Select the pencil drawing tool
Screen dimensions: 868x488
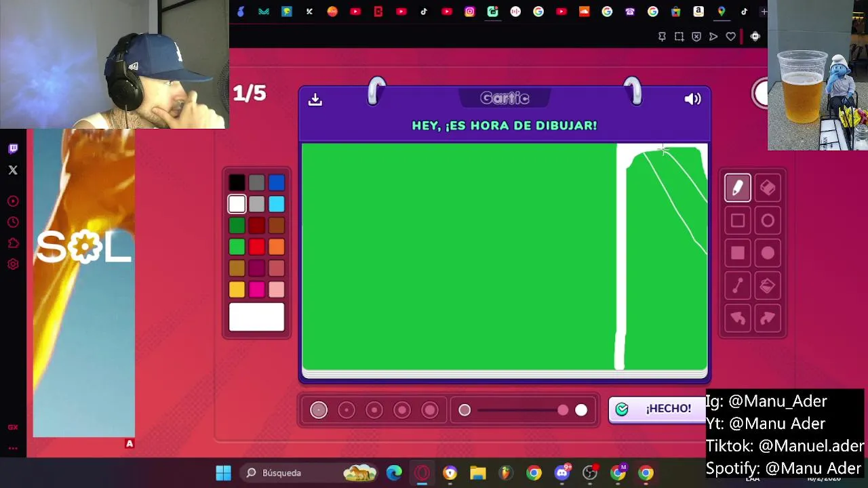coord(738,188)
